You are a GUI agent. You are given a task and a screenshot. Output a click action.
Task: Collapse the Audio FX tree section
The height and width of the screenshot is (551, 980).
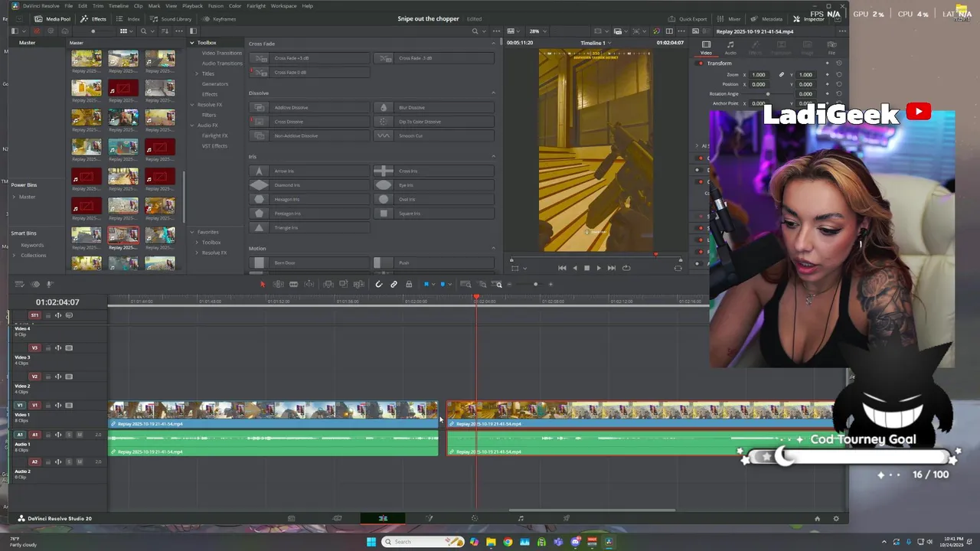(192, 126)
